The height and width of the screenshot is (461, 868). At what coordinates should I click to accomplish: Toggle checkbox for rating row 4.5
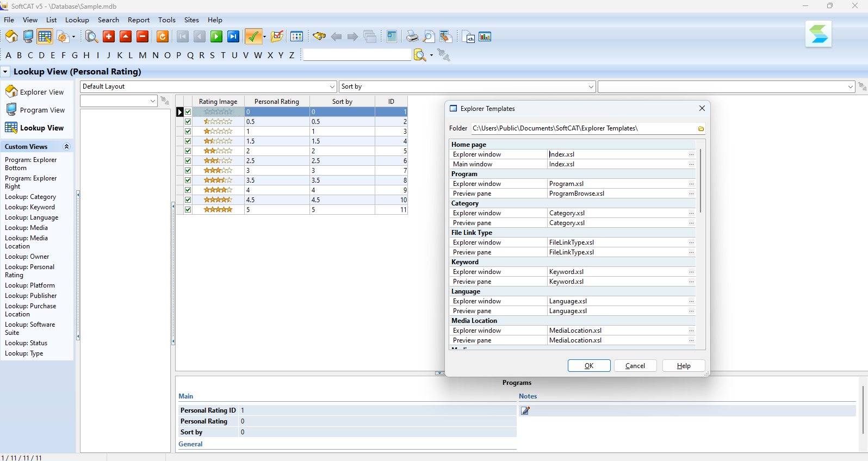coord(188,200)
